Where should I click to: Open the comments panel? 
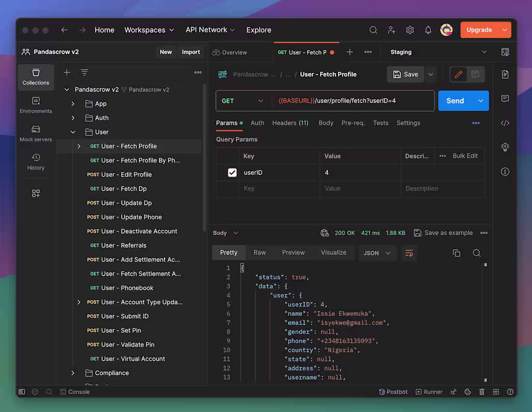click(505, 99)
